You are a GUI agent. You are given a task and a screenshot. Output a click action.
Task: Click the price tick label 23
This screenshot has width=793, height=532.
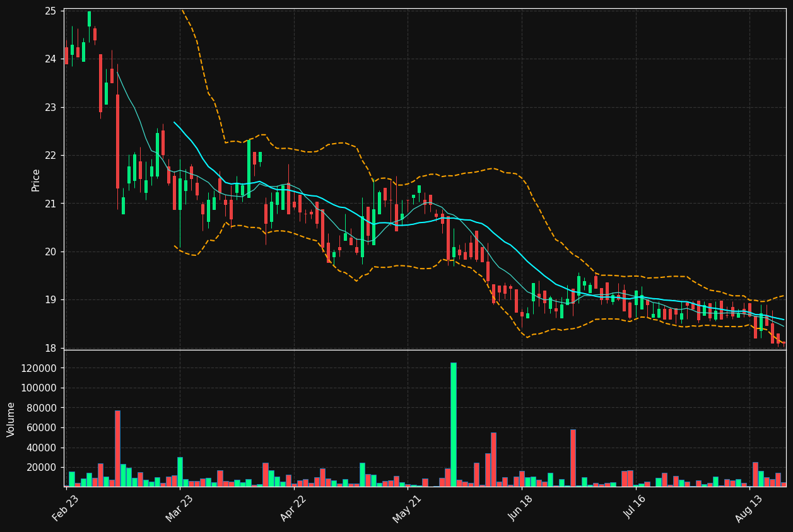click(x=50, y=108)
